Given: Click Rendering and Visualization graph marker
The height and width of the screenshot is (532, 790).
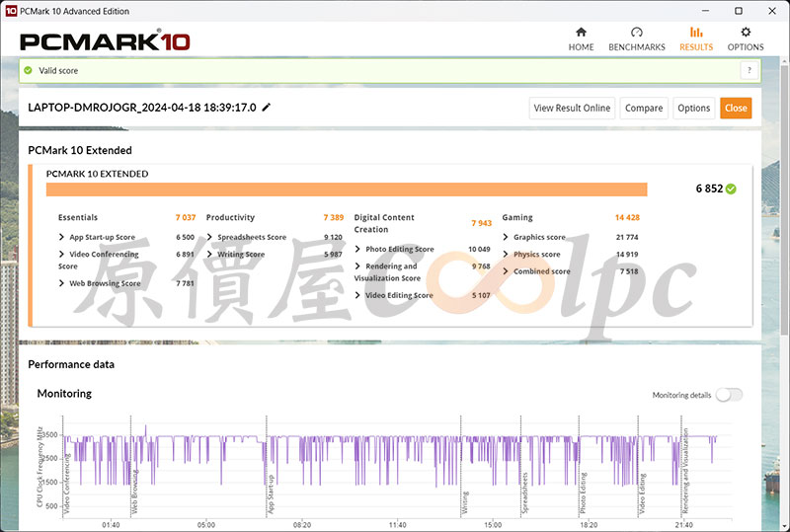Looking at the screenshot, I should [685, 471].
